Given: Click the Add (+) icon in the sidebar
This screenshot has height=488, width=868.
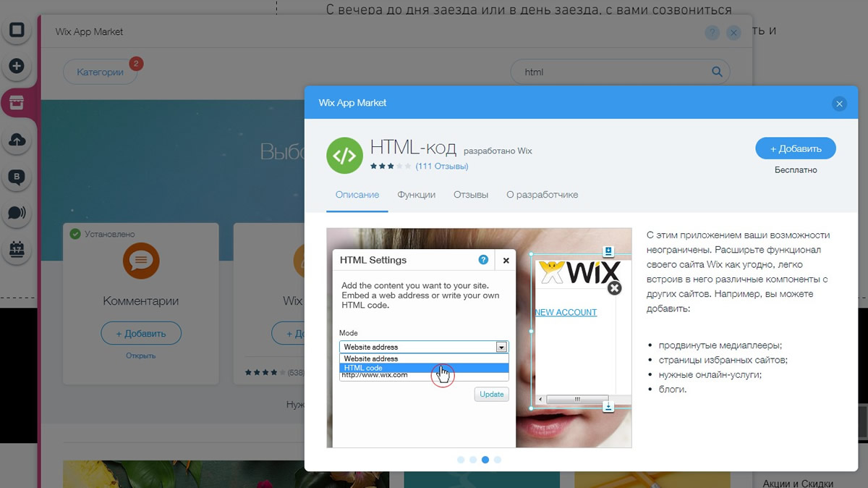Looking at the screenshot, I should [x=17, y=66].
